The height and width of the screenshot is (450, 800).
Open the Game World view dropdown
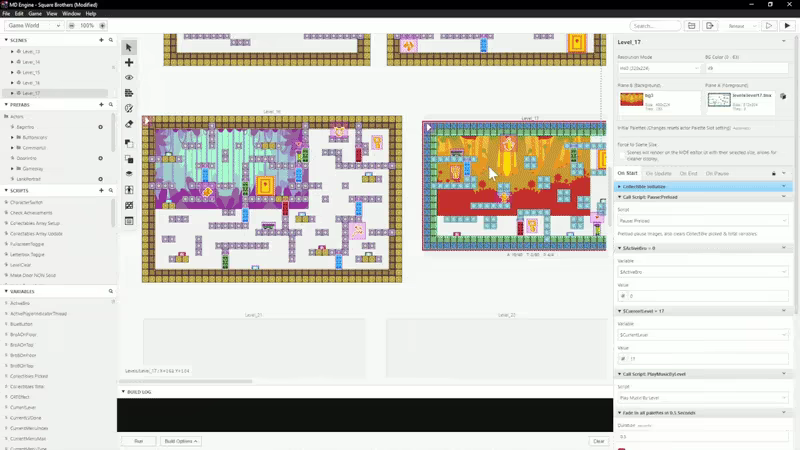pos(34,26)
